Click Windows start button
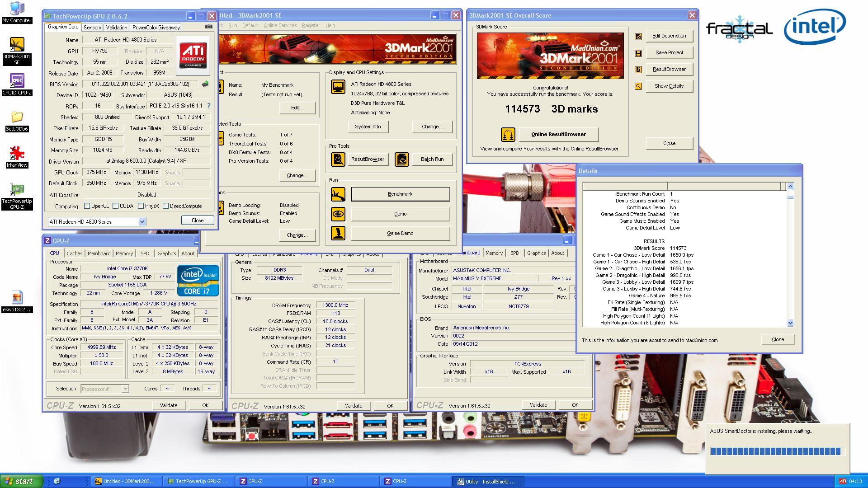The image size is (868, 488). 22,481
